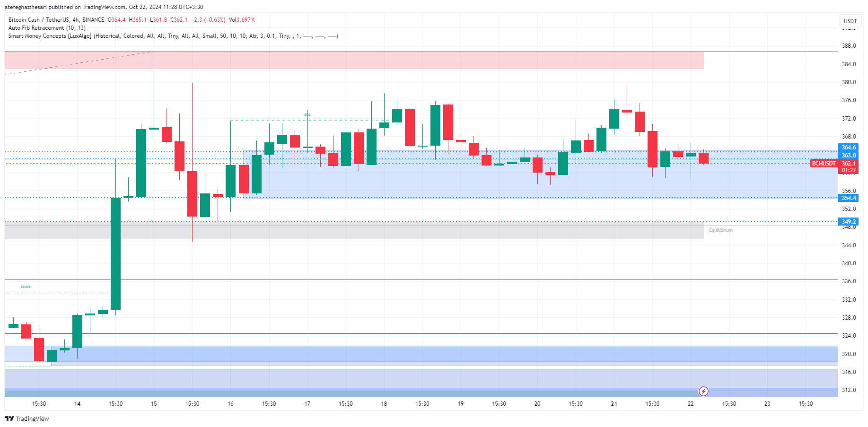
Task: Click the date 14 on time axis
Action: [x=78, y=404]
